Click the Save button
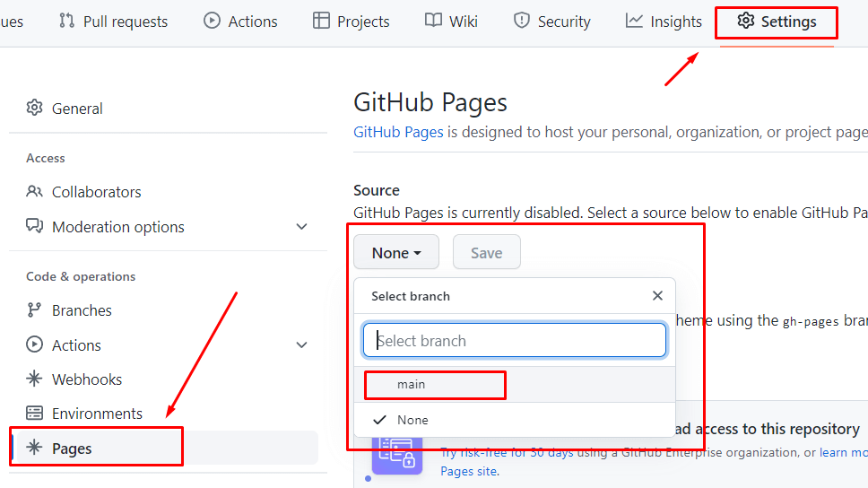 487,253
